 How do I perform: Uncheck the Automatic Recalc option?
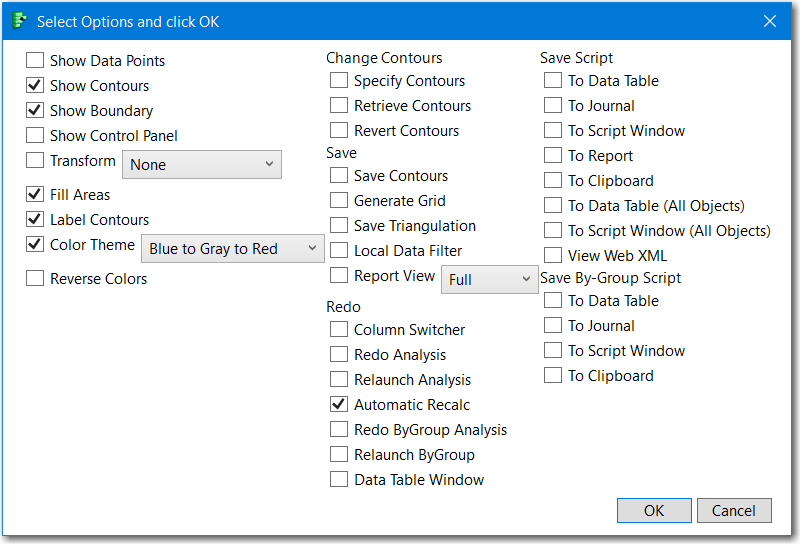coord(339,405)
